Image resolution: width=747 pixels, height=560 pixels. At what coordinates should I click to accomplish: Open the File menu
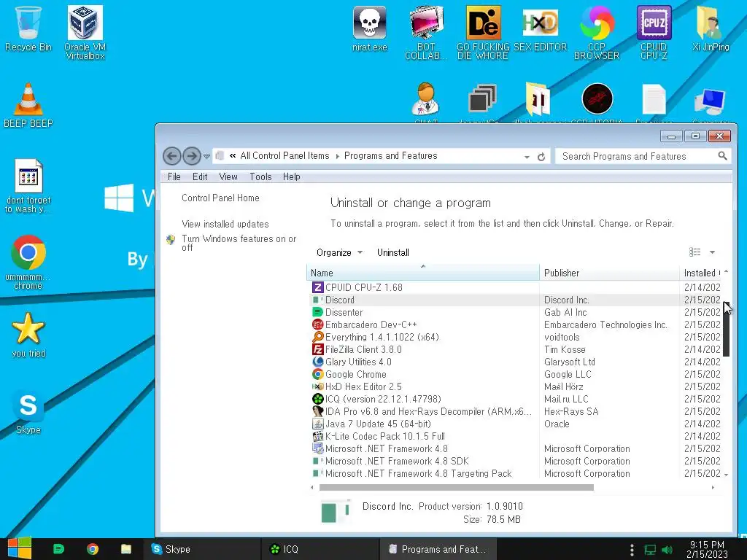tap(174, 176)
